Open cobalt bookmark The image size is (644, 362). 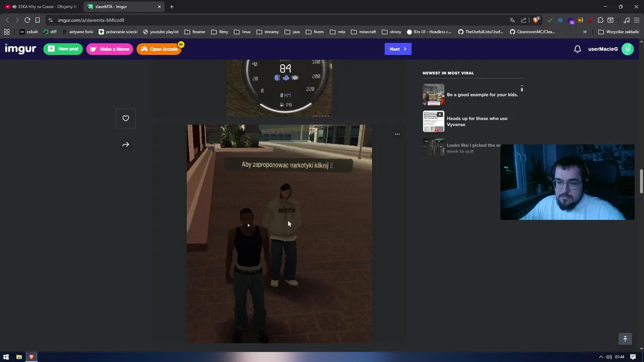(x=29, y=32)
